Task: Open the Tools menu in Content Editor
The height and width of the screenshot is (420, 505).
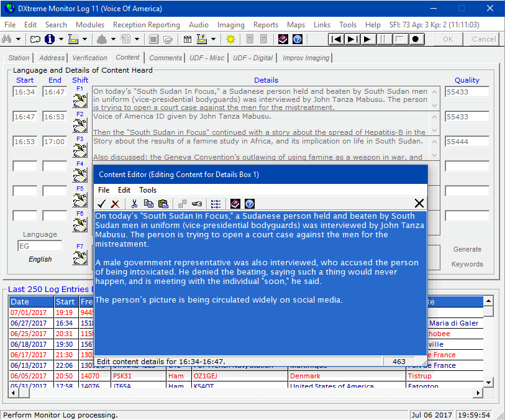Action: [148, 190]
